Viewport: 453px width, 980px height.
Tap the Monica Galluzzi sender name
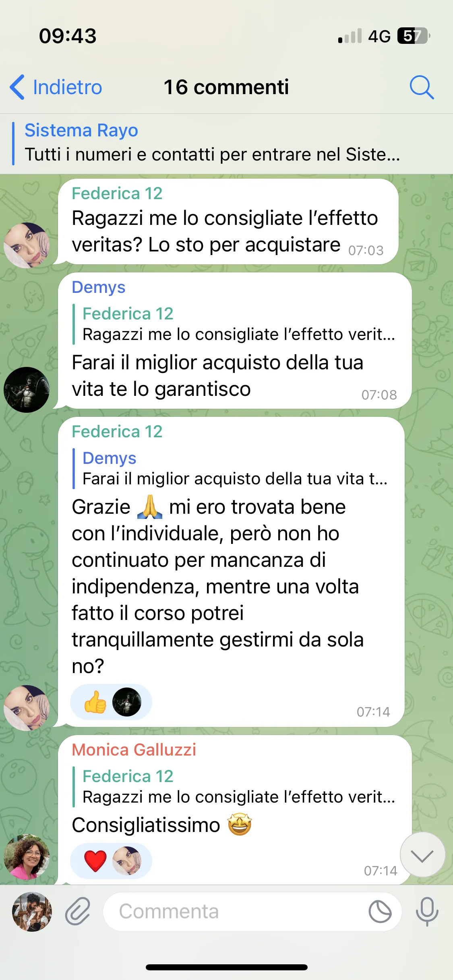(134, 750)
